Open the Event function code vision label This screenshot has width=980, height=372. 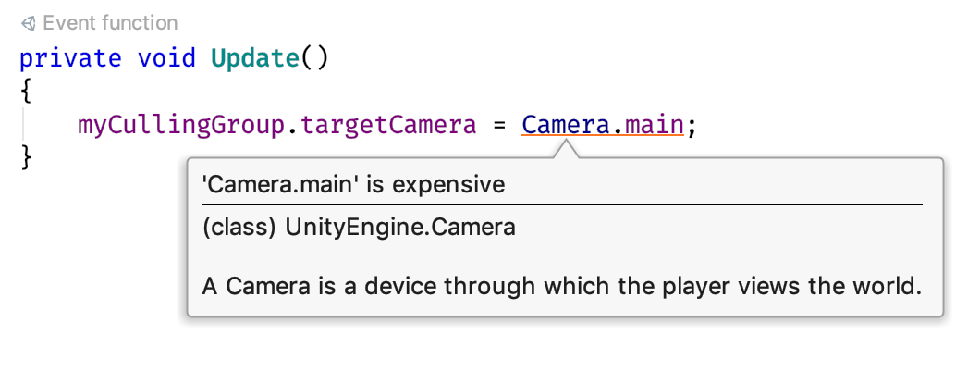(110, 23)
